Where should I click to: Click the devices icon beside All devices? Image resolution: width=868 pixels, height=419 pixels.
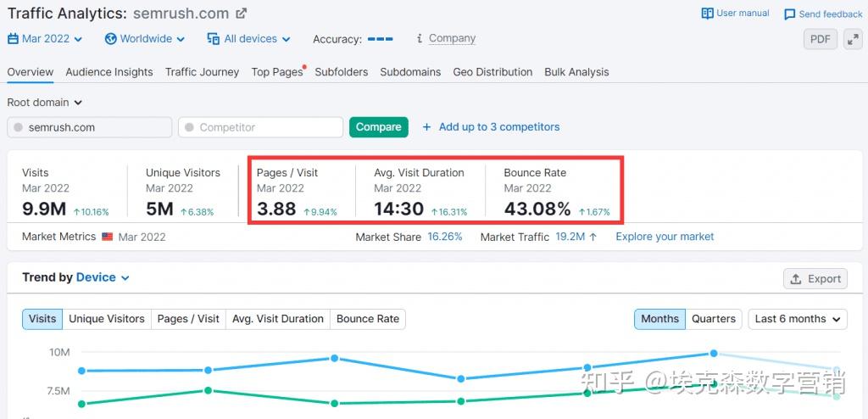point(213,39)
